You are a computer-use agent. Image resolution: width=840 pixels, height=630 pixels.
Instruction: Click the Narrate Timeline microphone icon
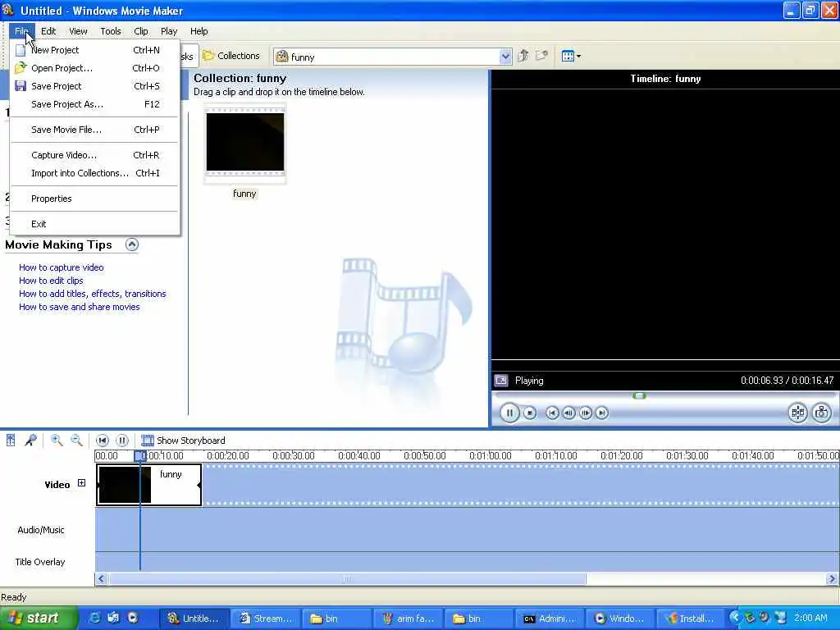[x=30, y=441]
